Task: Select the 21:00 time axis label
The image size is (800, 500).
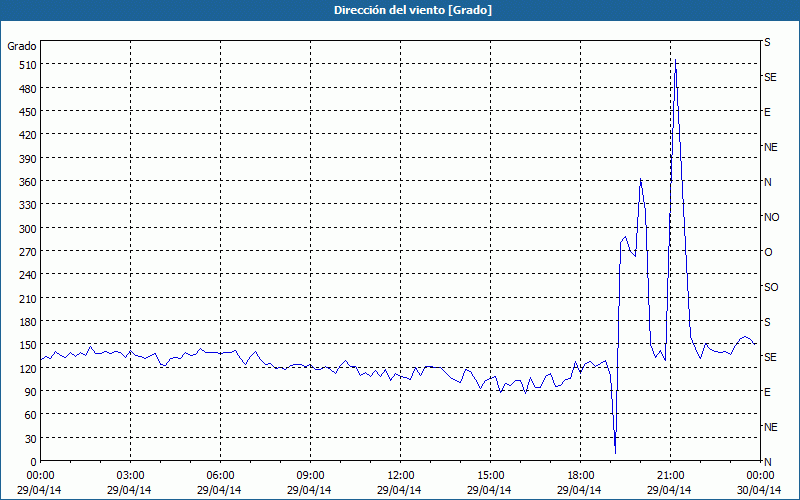Action: click(670, 476)
